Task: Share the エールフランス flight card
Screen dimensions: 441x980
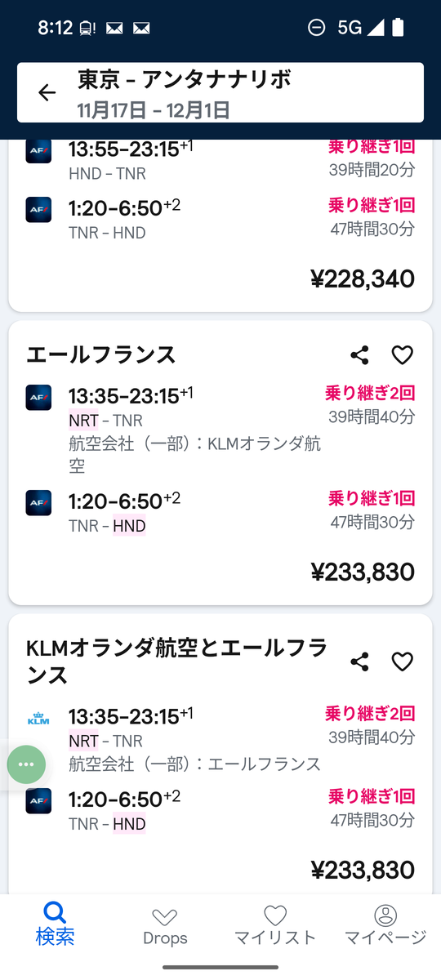Action: pos(359,355)
